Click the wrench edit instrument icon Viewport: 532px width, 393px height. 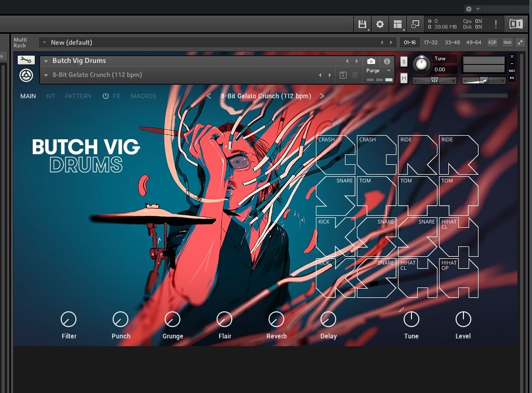26,60
